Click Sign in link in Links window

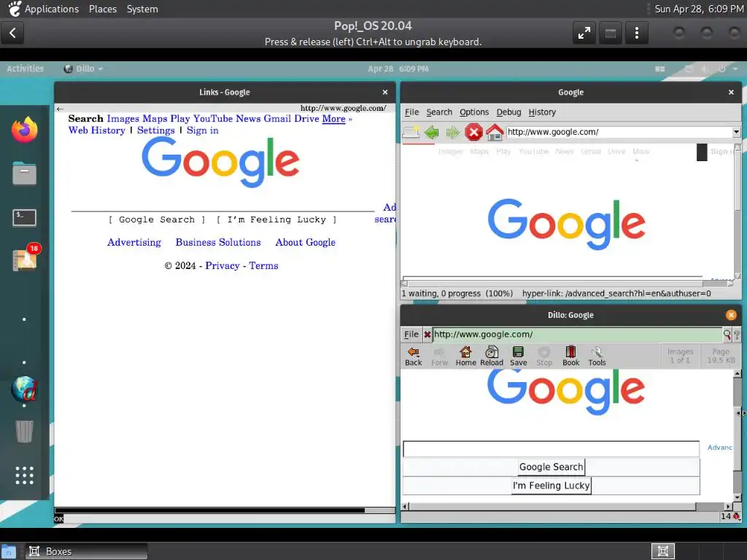click(x=203, y=130)
